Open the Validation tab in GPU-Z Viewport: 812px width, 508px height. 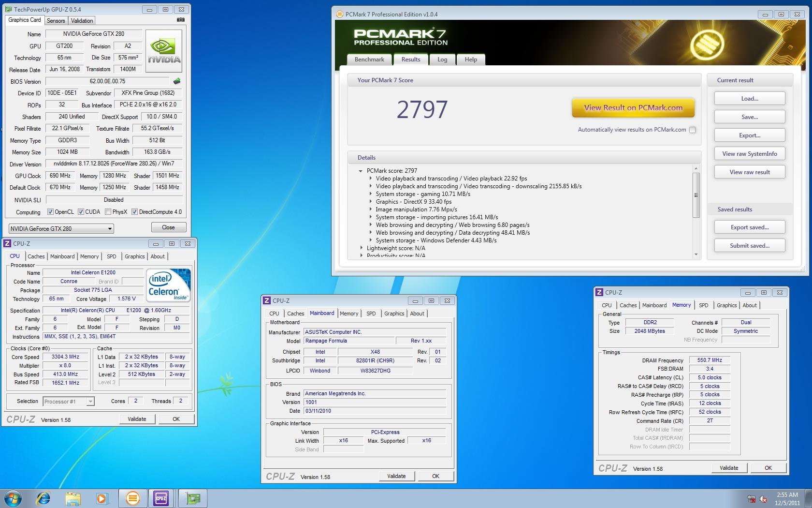(x=82, y=20)
